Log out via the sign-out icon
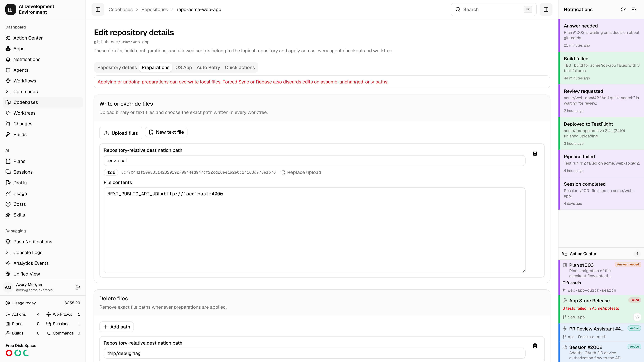The height and width of the screenshot is (362, 644). click(78, 287)
